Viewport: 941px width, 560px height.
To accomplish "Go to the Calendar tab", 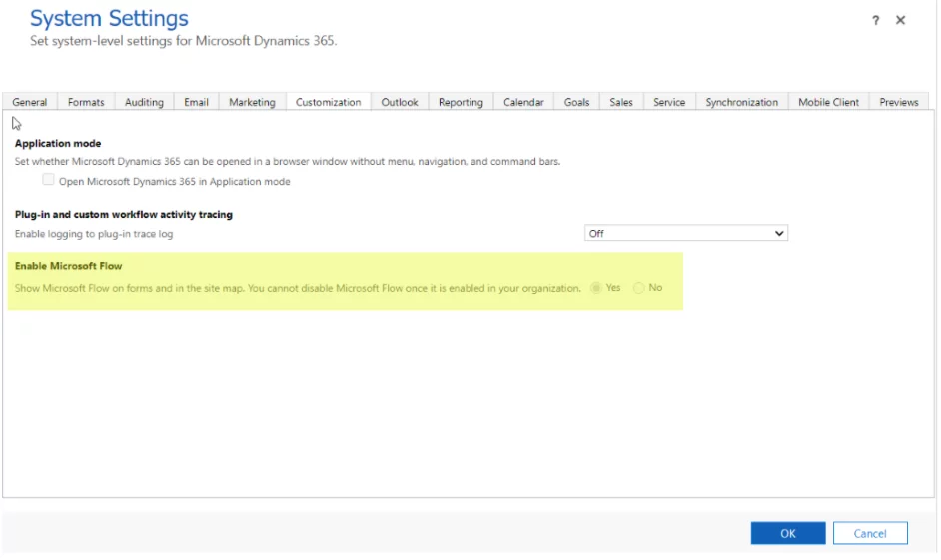I will coord(523,102).
